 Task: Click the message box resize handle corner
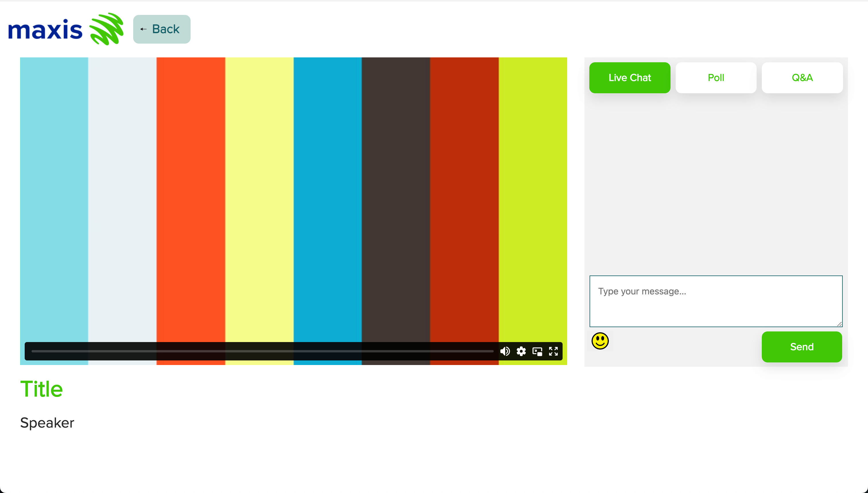839,324
